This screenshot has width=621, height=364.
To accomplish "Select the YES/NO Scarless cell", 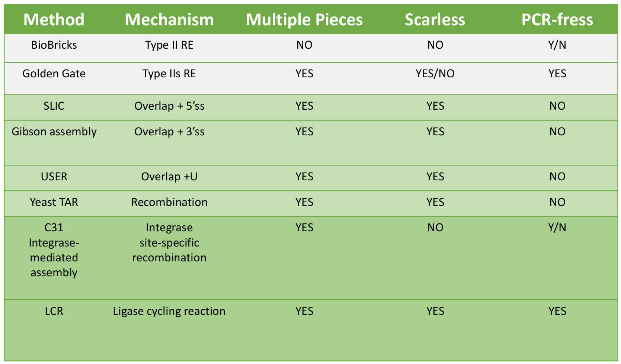I will tap(435, 74).
